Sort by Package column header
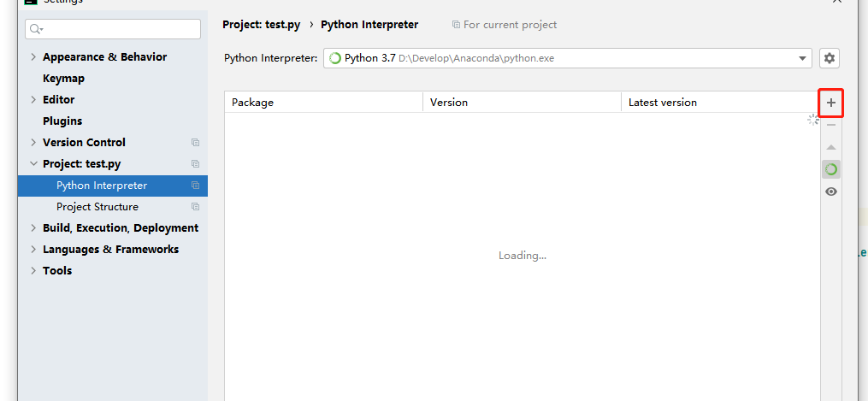The image size is (868, 401). point(324,103)
